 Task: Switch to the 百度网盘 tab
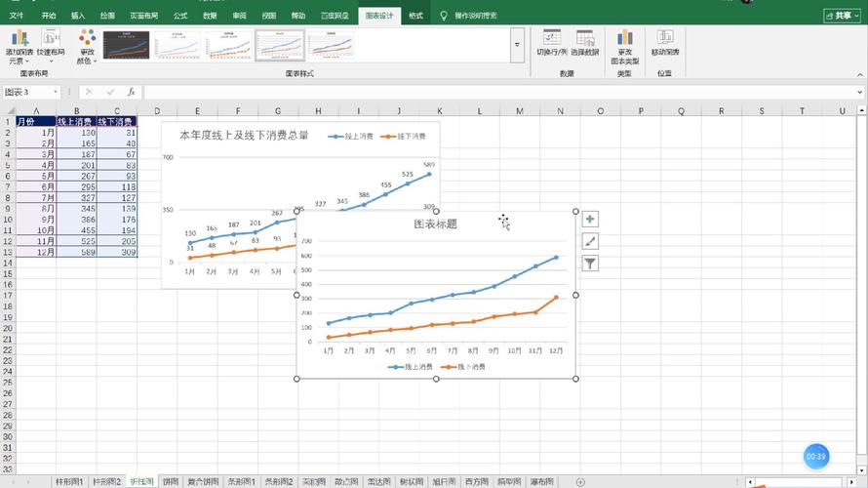pos(335,16)
